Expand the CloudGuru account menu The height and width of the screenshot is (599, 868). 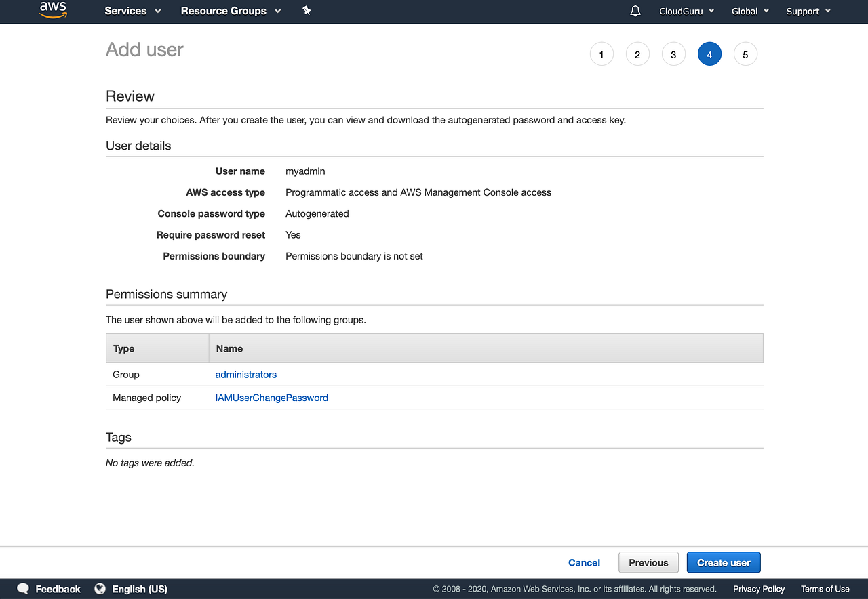click(x=686, y=11)
